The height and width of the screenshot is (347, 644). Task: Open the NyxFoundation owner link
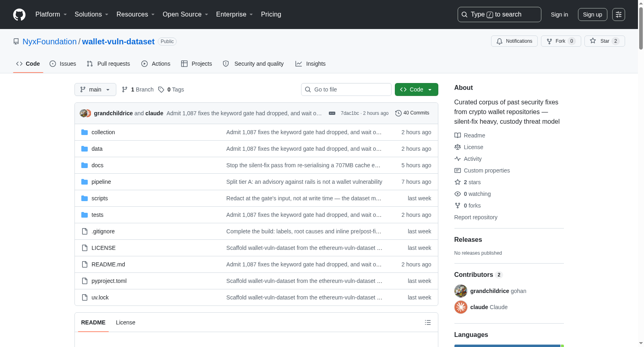coord(50,42)
